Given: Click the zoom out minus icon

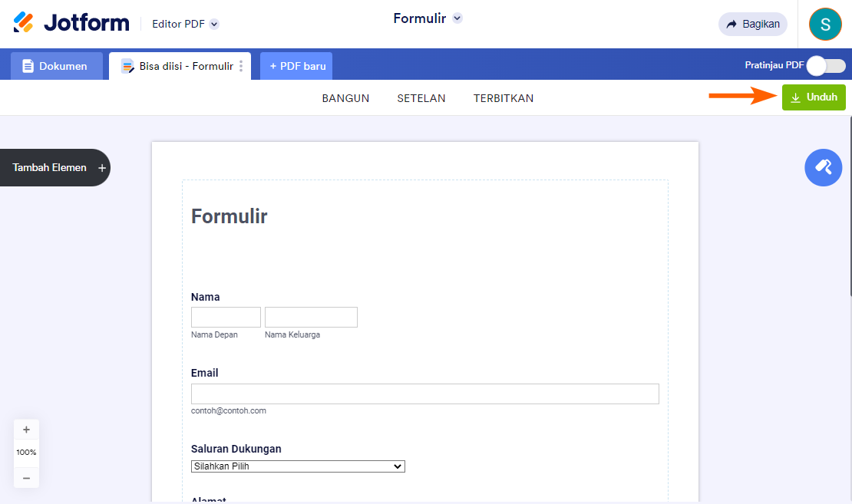Looking at the screenshot, I should 26,478.
